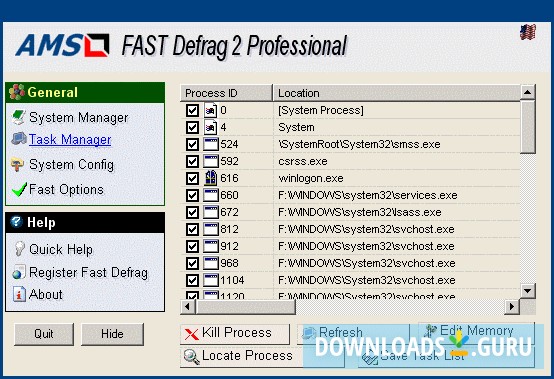Click the Refresh button
554x379 pixels.
click(x=353, y=333)
